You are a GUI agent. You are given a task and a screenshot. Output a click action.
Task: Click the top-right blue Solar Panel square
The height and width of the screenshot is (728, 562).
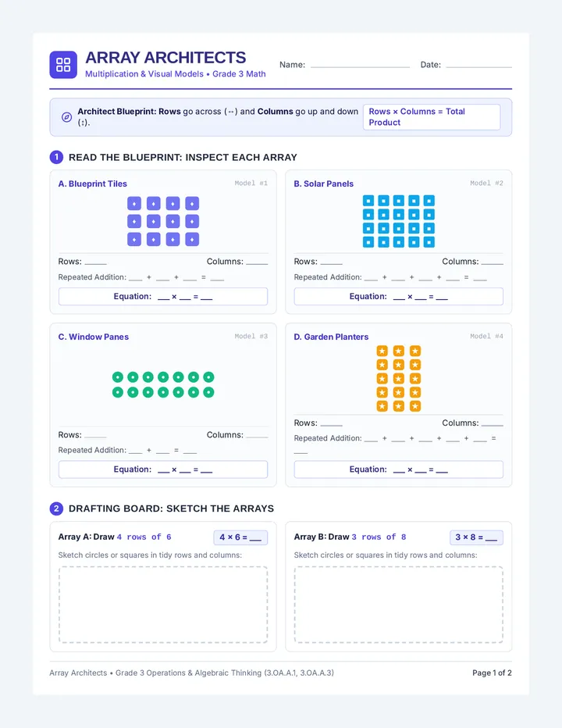[429, 201]
